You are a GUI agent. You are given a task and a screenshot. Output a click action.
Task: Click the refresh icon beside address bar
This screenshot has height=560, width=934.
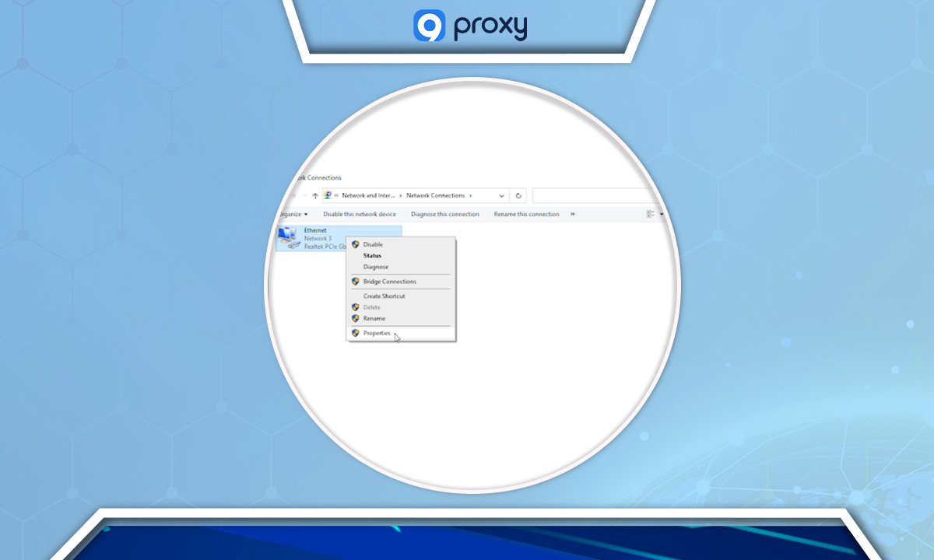(x=519, y=196)
